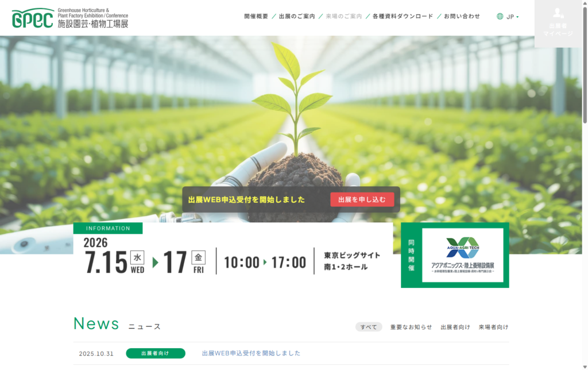588x370 pixels.
Task: Open the 開催概要 menu item
Action: click(256, 16)
